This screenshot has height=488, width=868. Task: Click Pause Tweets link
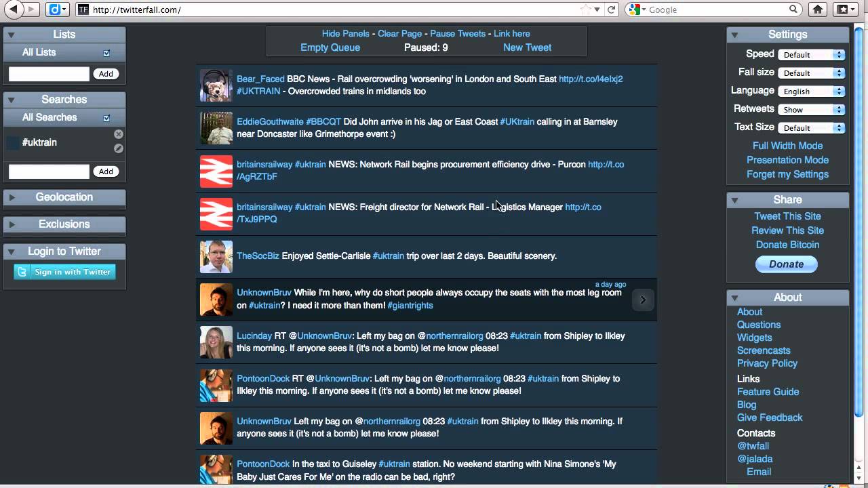(x=458, y=33)
